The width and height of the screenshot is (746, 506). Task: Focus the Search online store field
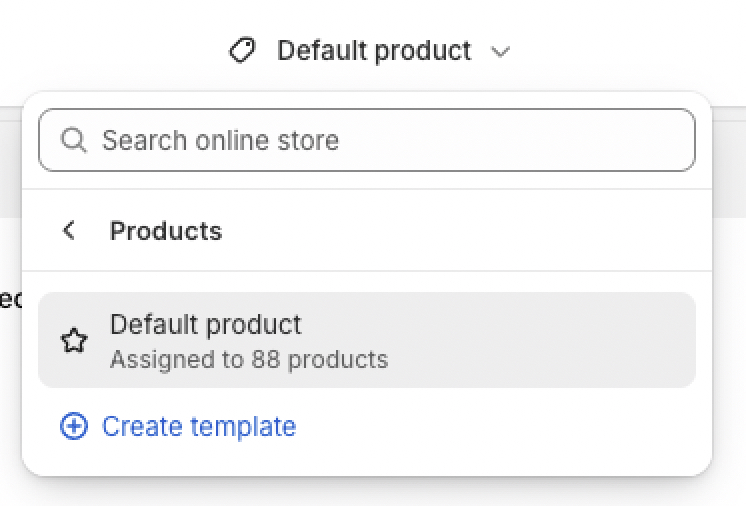coord(367,140)
